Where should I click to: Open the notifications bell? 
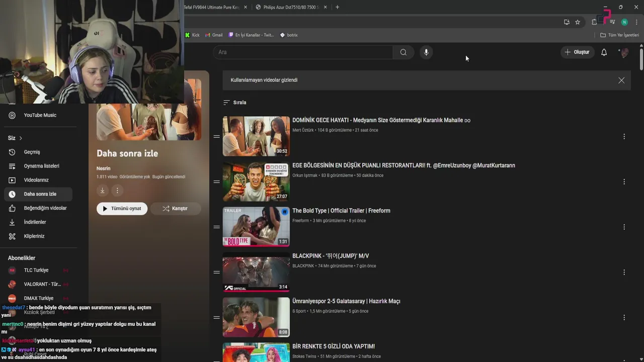click(604, 52)
